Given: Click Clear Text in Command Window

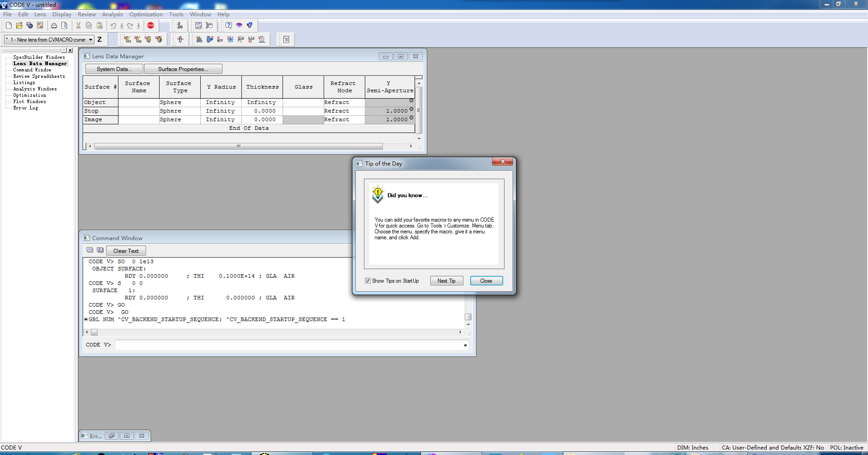Looking at the screenshot, I should click(126, 251).
